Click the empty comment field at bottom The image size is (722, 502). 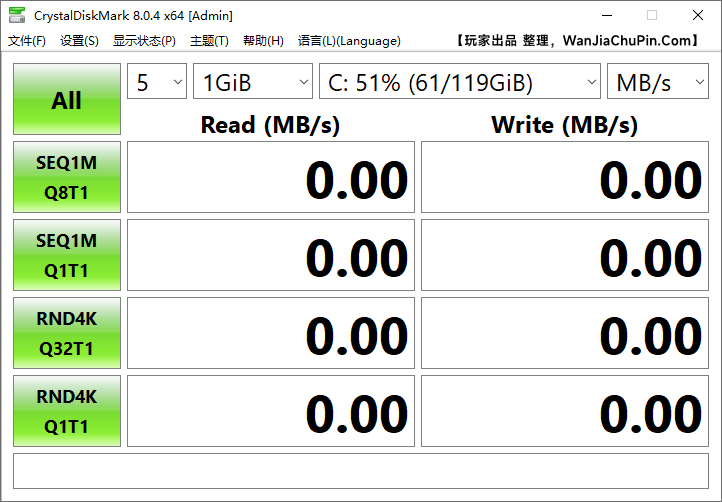click(x=361, y=471)
